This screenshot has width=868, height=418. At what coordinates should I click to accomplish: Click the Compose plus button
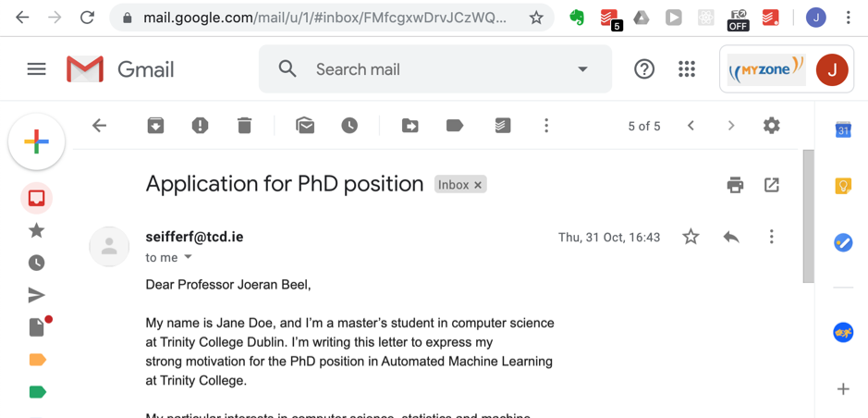tap(37, 141)
